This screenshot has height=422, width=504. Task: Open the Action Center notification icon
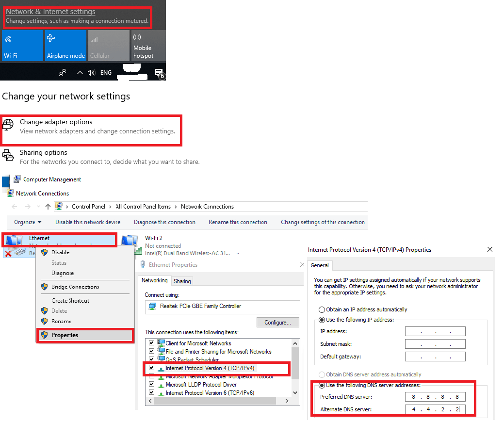coord(160,73)
